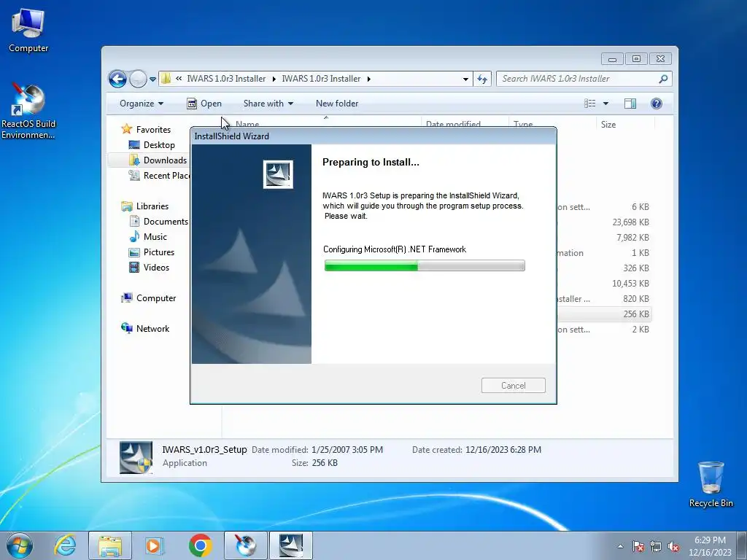Launch Google Chrome from the taskbar
This screenshot has height=560, width=747.
200,545
